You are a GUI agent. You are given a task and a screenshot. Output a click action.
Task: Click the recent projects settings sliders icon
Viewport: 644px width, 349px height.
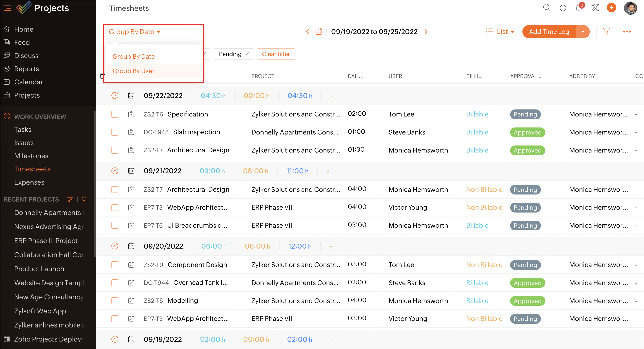[x=70, y=199]
